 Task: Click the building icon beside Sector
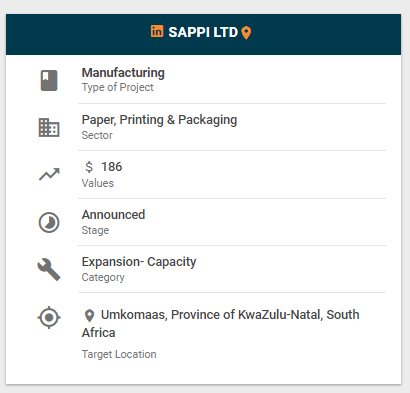[49, 127]
